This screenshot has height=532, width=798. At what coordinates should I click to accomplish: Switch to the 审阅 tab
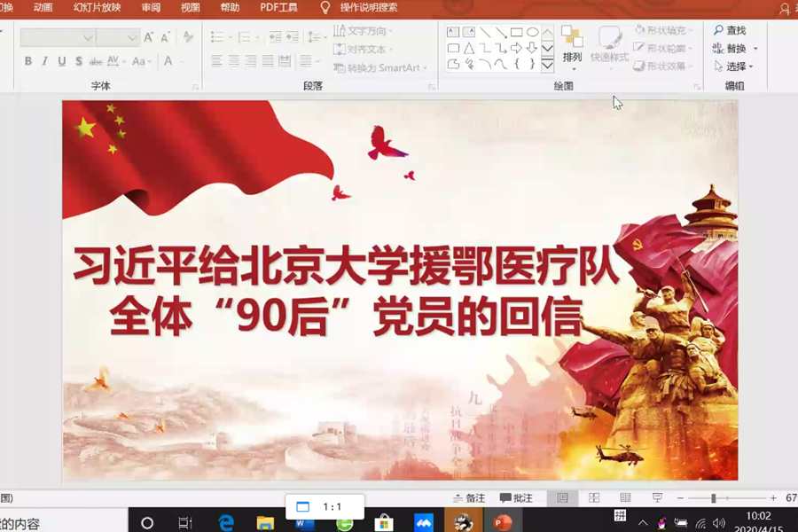click(x=151, y=8)
